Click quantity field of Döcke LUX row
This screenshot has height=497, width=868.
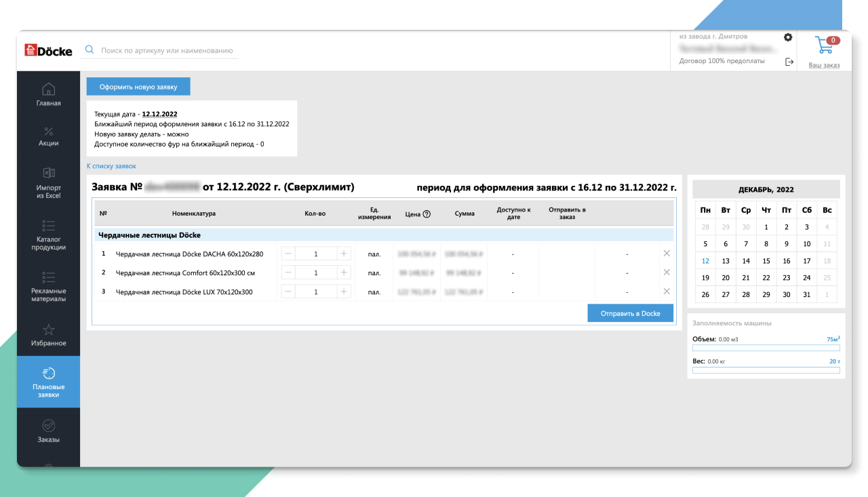tap(316, 292)
